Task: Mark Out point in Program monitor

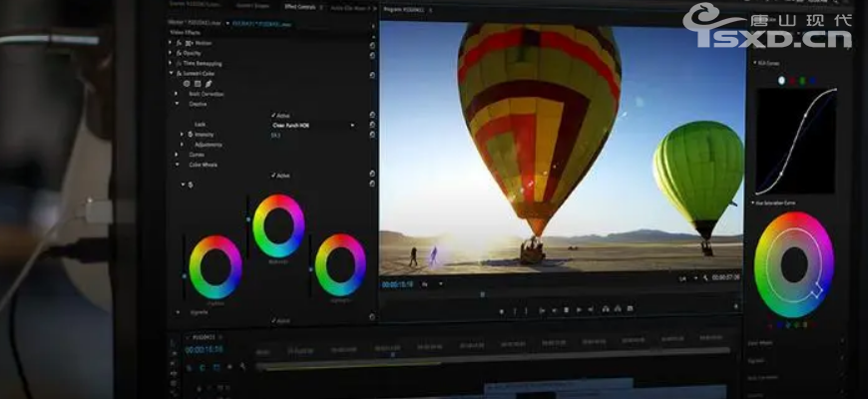Action: tap(526, 311)
